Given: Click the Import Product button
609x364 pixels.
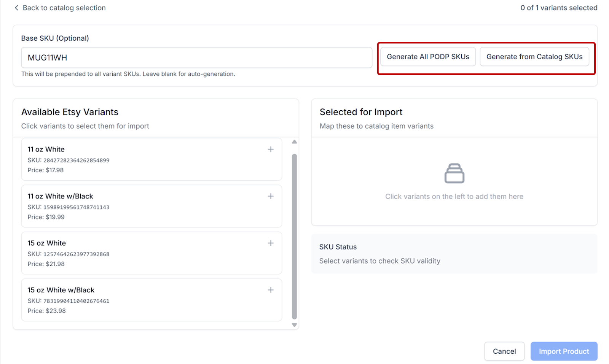Looking at the screenshot, I should (564, 351).
